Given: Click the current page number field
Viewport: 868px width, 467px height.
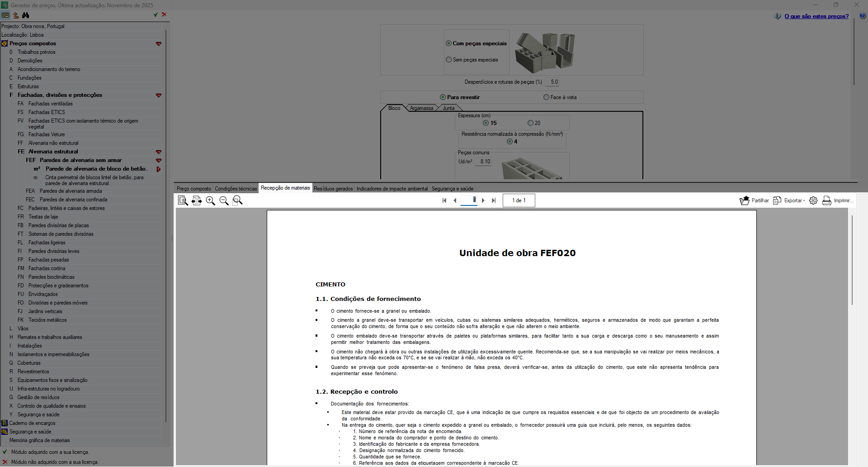Looking at the screenshot, I should point(469,200).
